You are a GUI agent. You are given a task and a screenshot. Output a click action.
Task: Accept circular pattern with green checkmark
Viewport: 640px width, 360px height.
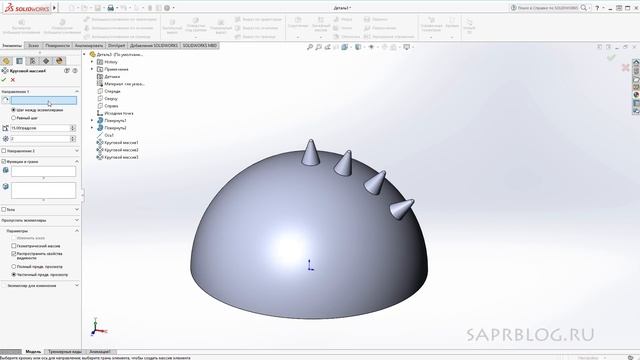pos(4,80)
